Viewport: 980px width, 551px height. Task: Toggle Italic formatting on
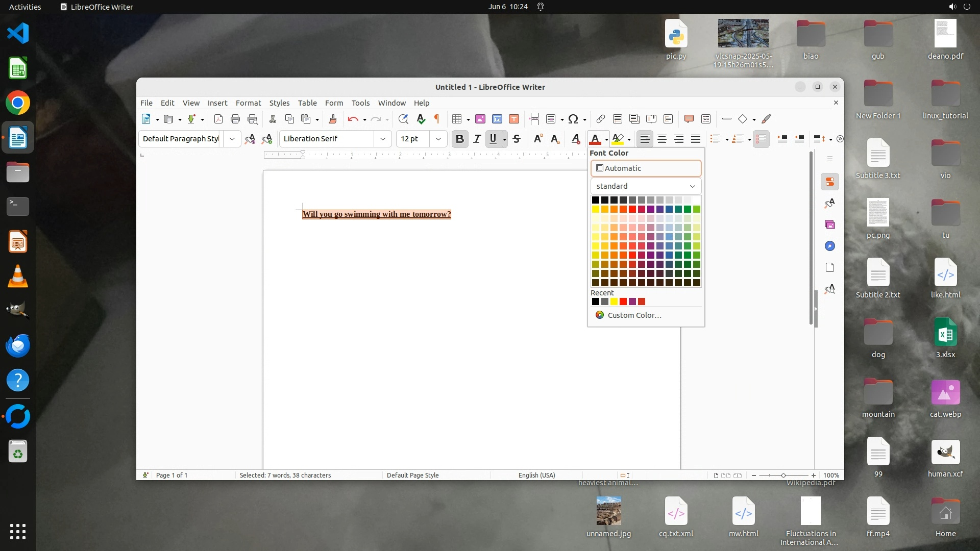(x=477, y=139)
